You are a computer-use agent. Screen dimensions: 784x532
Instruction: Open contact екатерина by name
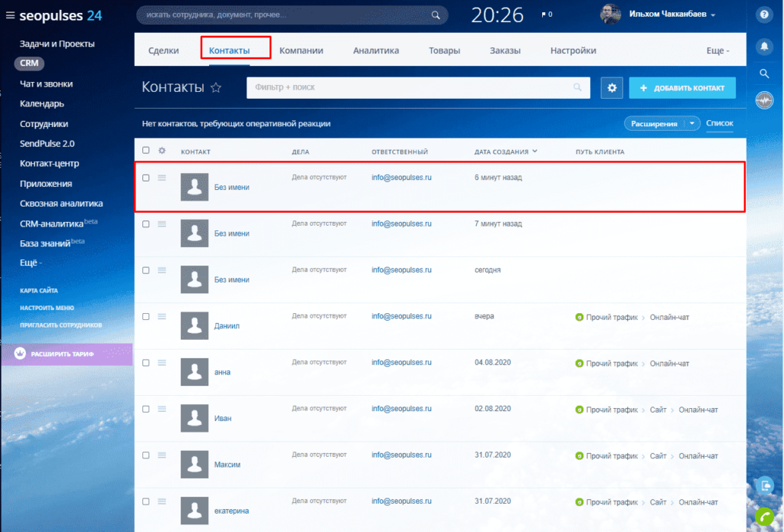click(x=231, y=511)
